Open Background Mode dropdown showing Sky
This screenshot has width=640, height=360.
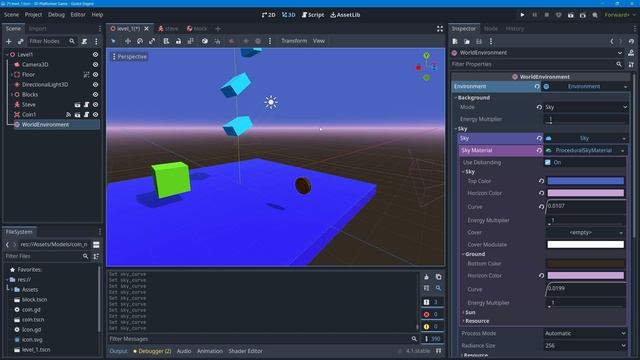(x=585, y=107)
